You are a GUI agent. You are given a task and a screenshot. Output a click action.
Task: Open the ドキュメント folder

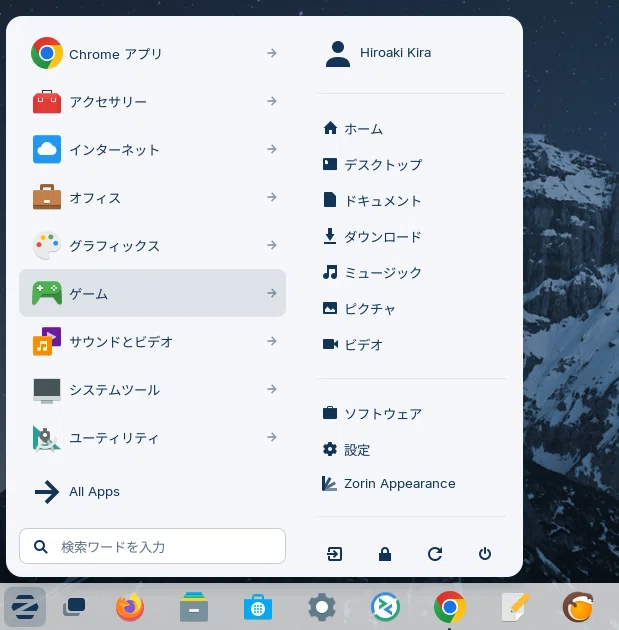pyautogui.click(x=411, y=200)
